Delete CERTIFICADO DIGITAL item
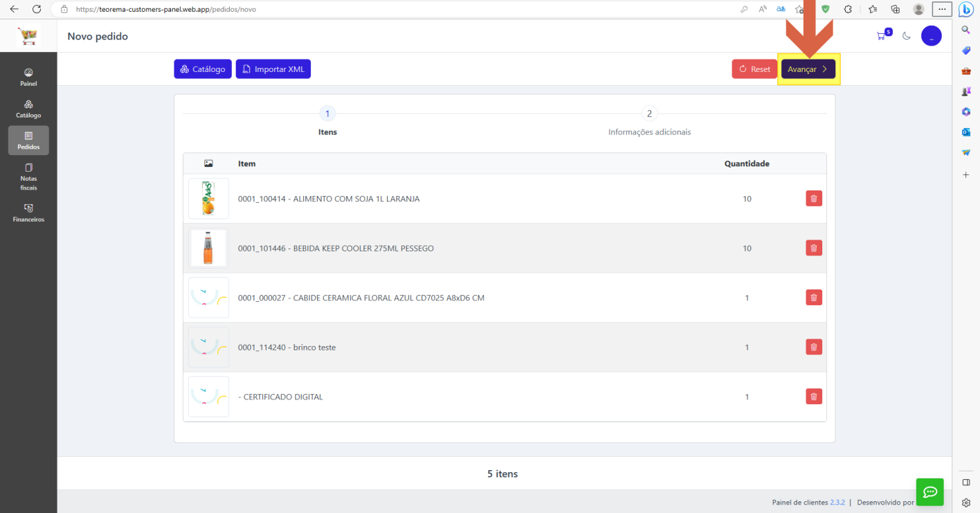 [x=814, y=397]
